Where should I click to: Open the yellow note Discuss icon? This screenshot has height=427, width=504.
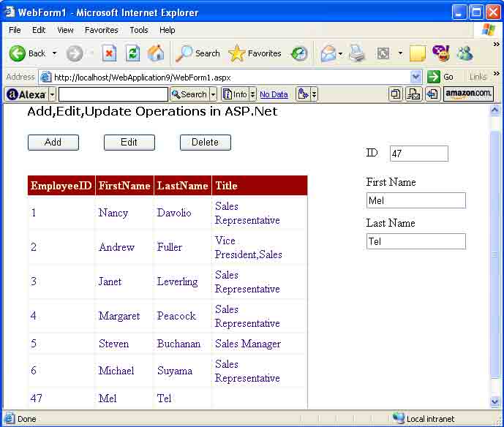(417, 53)
